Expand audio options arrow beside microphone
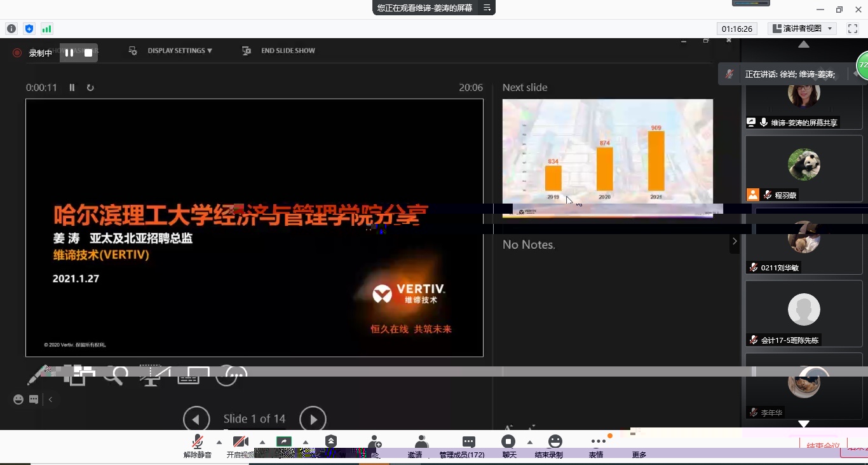 point(219,442)
